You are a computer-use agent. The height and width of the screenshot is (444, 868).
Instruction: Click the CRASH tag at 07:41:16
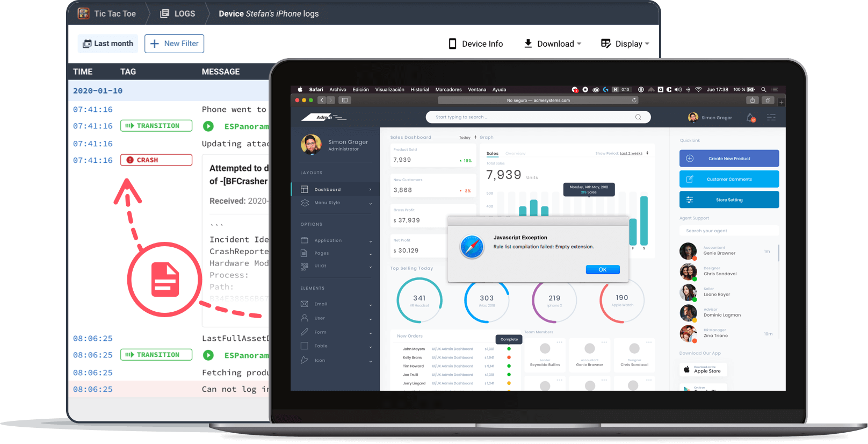click(156, 160)
